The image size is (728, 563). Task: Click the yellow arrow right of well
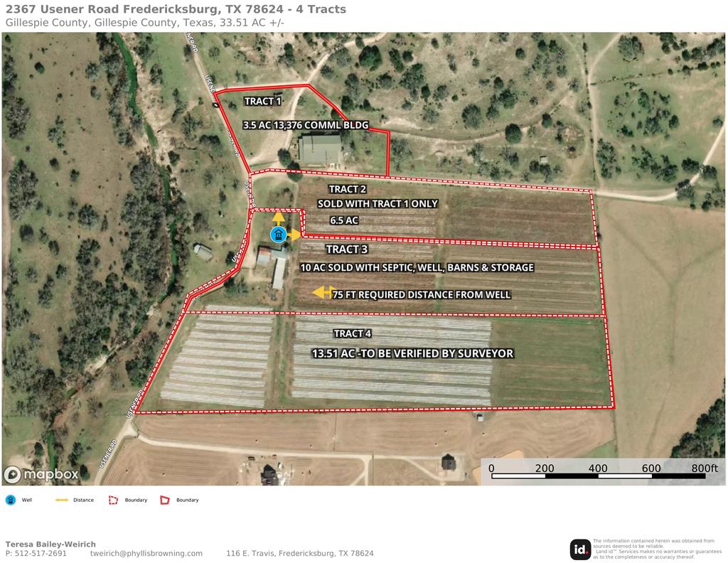pos(294,235)
